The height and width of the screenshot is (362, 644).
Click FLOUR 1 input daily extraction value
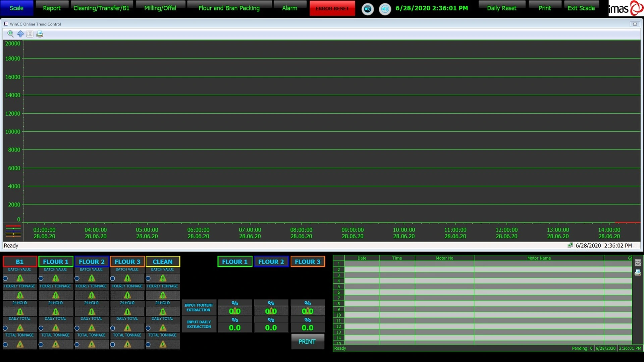[x=235, y=328]
